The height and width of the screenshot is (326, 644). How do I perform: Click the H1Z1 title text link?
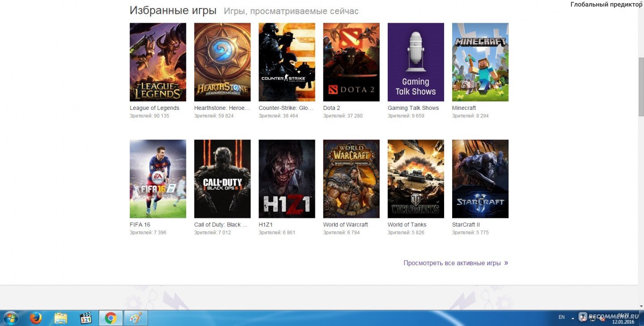266,225
